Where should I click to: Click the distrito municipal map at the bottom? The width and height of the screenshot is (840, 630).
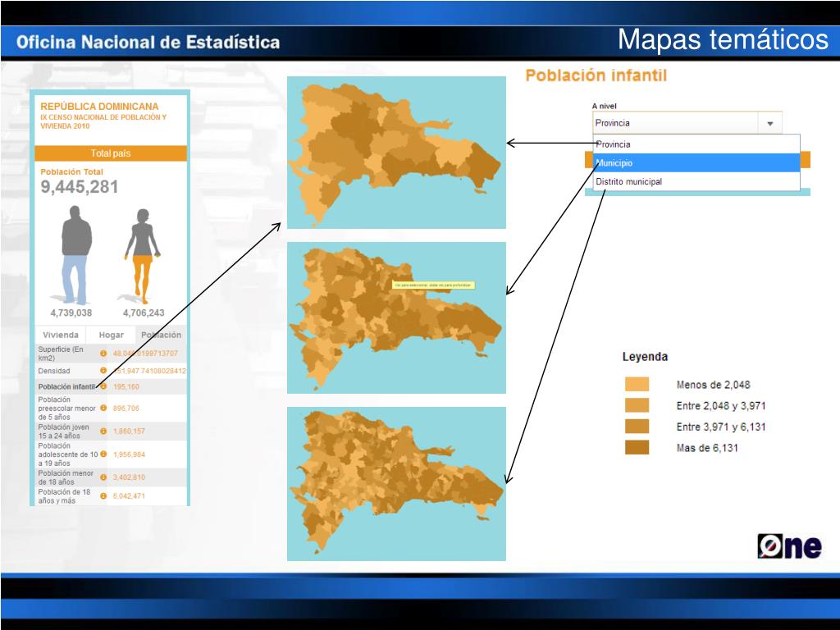point(396,484)
